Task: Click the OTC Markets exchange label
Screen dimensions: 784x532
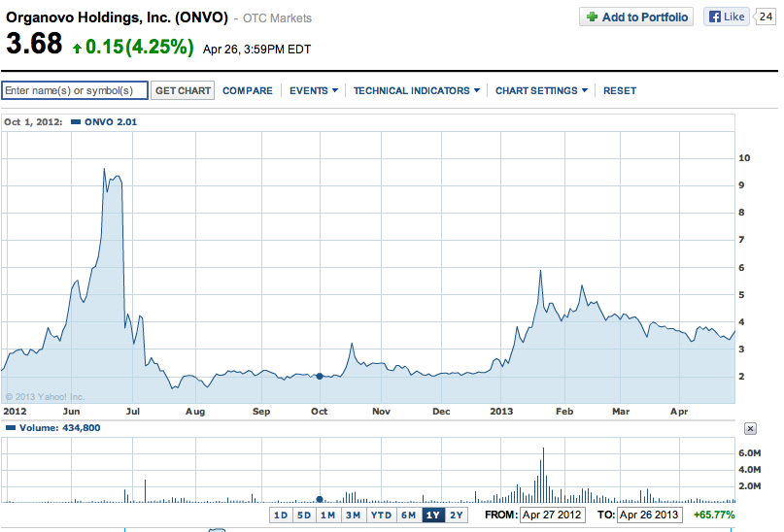Action: pyautogui.click(x=277, y=18)
